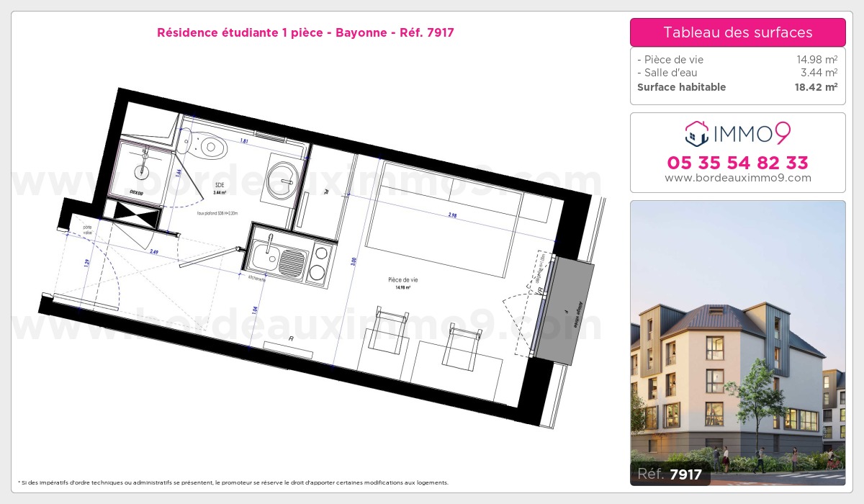Click the 'Réf. 7917' badge on photo
Image resolution: width=864 pixels, height=504 pixels.
tap(670, 474)
